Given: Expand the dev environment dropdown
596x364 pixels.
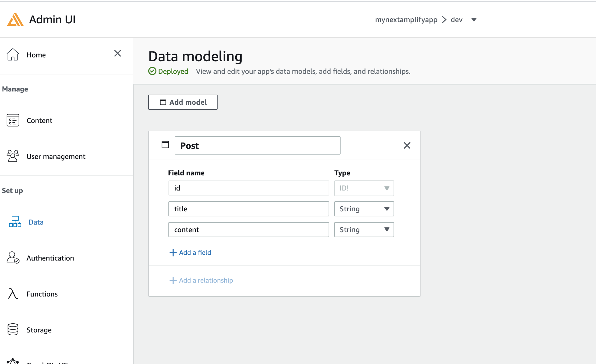Looking at the screenshot, I should click(474, 19).
